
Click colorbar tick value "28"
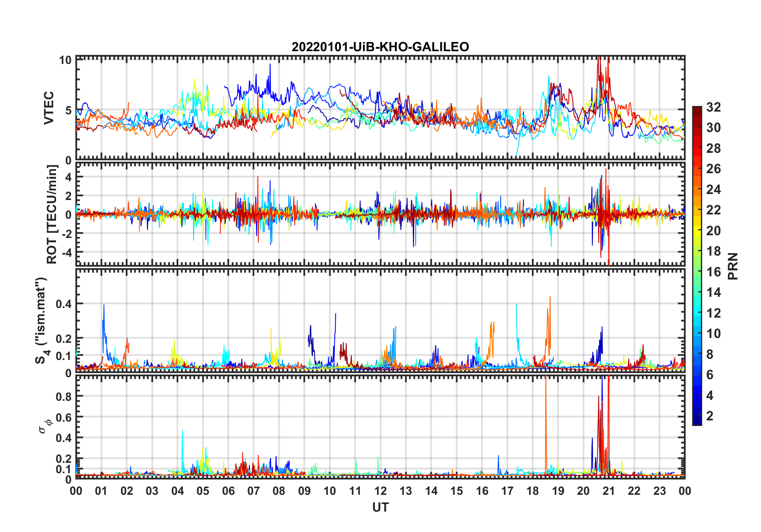[714, 148]
